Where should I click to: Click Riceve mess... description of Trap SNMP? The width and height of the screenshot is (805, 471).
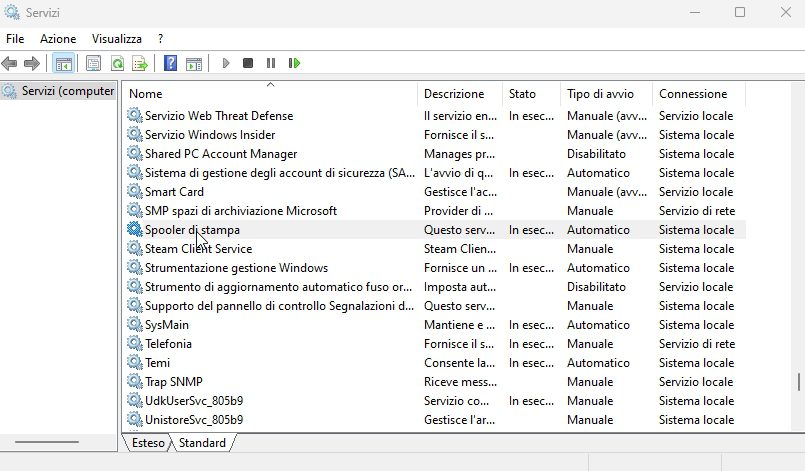(461, 382)
